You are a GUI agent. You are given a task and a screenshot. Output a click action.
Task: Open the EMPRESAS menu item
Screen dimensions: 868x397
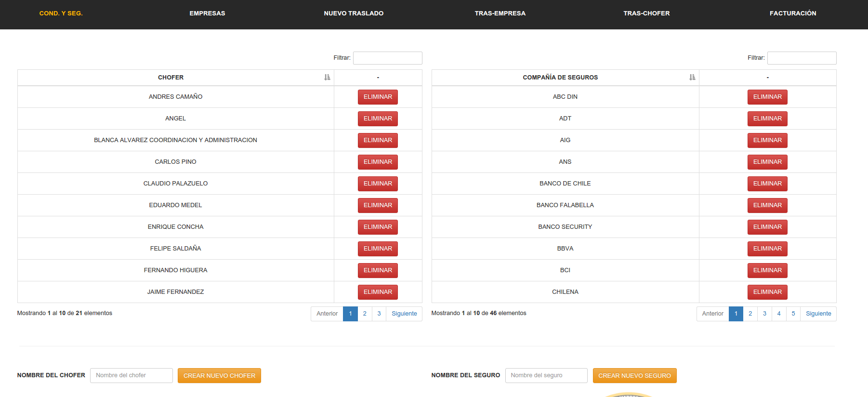(207, 13)
